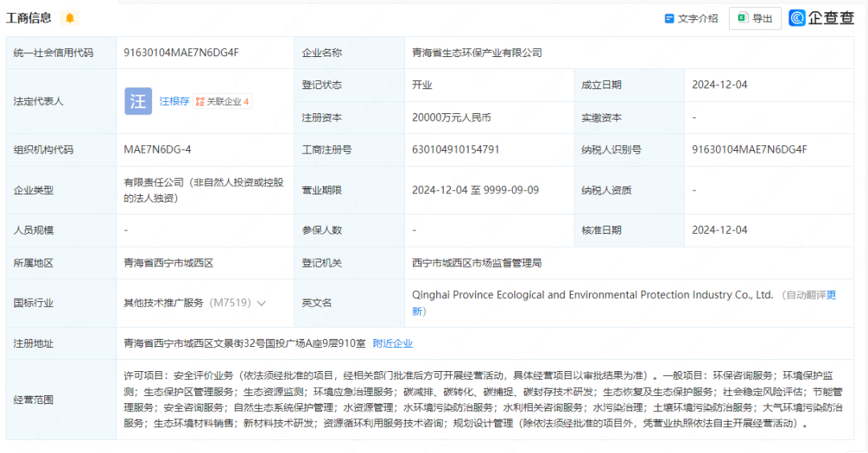The height and width of the screenshot is (453, 868).
Task: Open 附近企业 nearby companies link
Action: [x=392, y=344]
